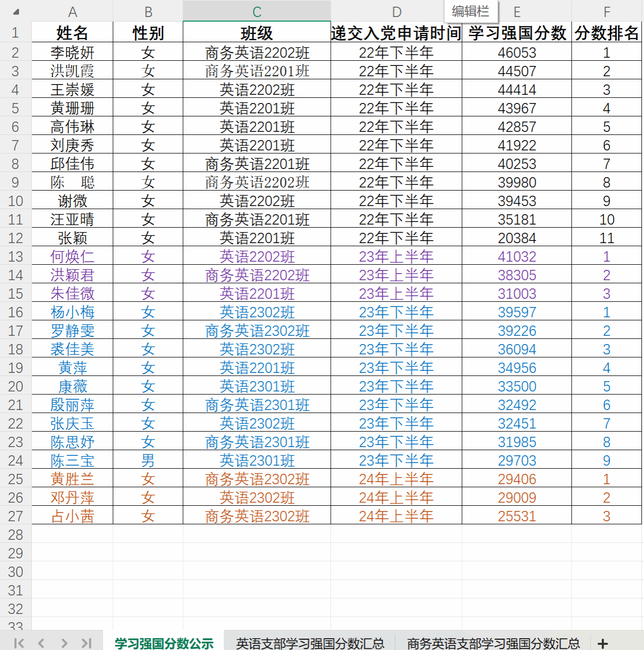Select the score cell 25531
Image resolution: width=644 pixels, height=650 pixels.
[517, 516]
